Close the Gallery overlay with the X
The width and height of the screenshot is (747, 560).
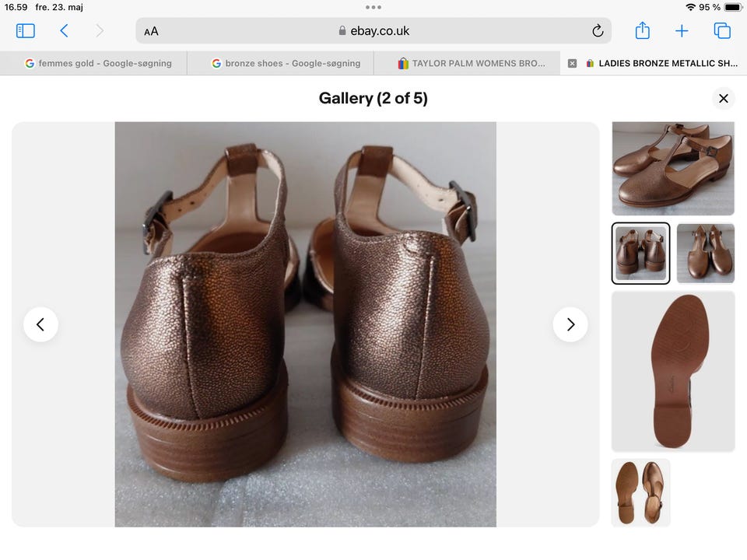(x=724, y=99)
